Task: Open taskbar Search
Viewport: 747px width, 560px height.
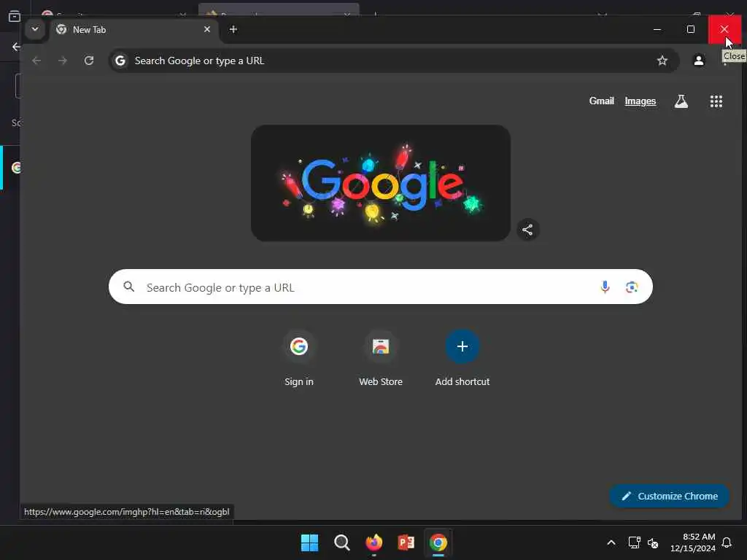Action: coord(341,542)
